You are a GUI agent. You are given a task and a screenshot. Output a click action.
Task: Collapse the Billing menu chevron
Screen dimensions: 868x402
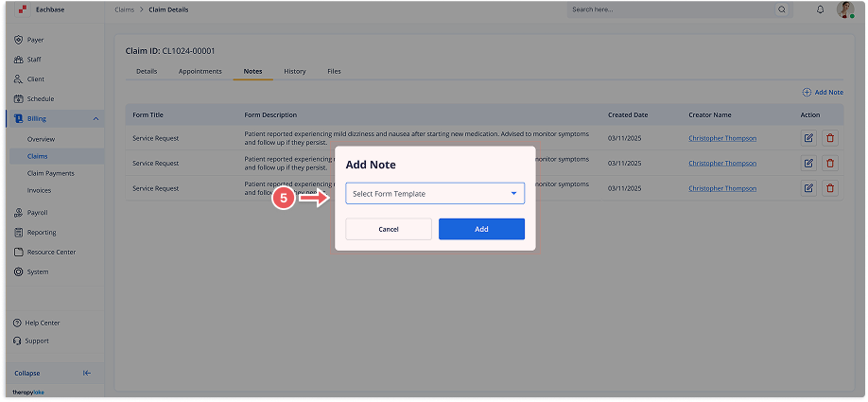tap(95, 119)
